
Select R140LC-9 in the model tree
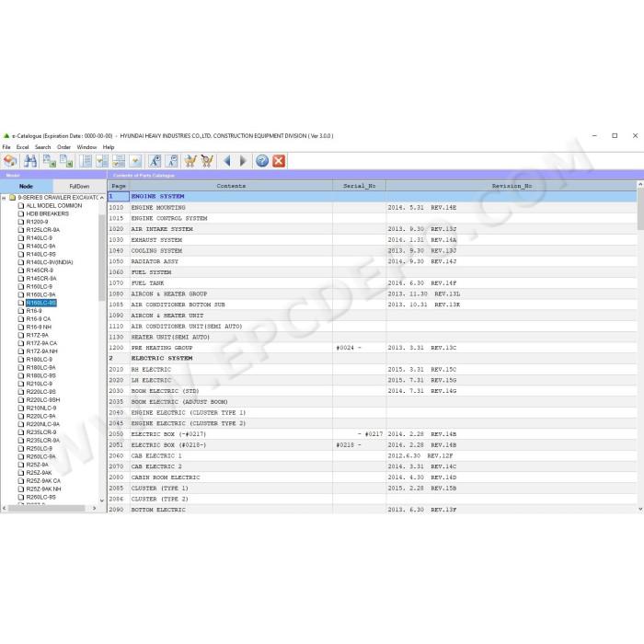point(39,237)
